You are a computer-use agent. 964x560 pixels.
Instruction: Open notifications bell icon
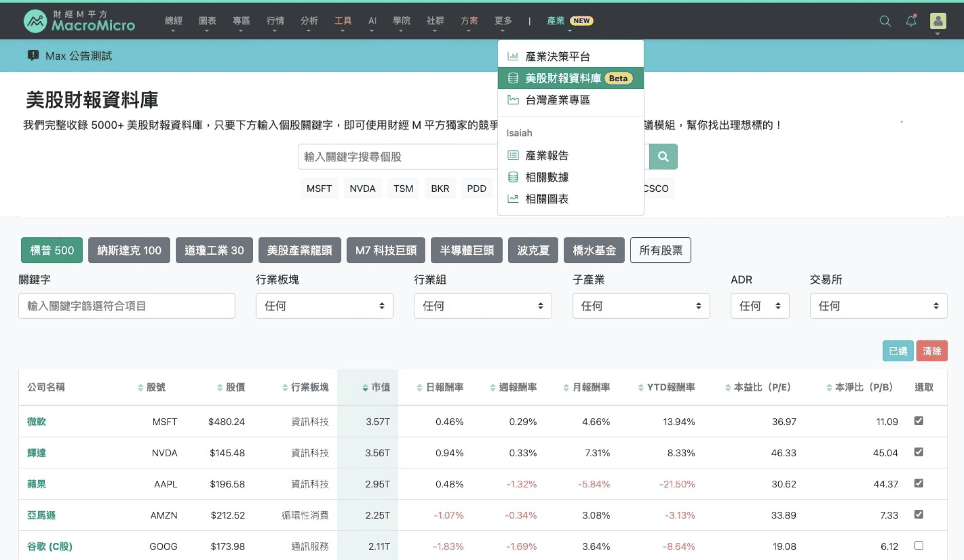click(x=911, y=21)
